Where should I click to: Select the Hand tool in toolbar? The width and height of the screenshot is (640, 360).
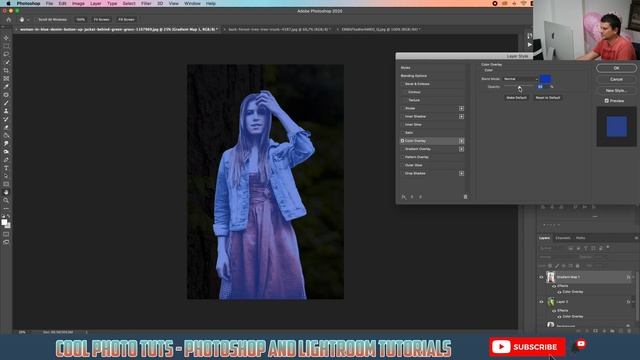[x=6, y=192]
